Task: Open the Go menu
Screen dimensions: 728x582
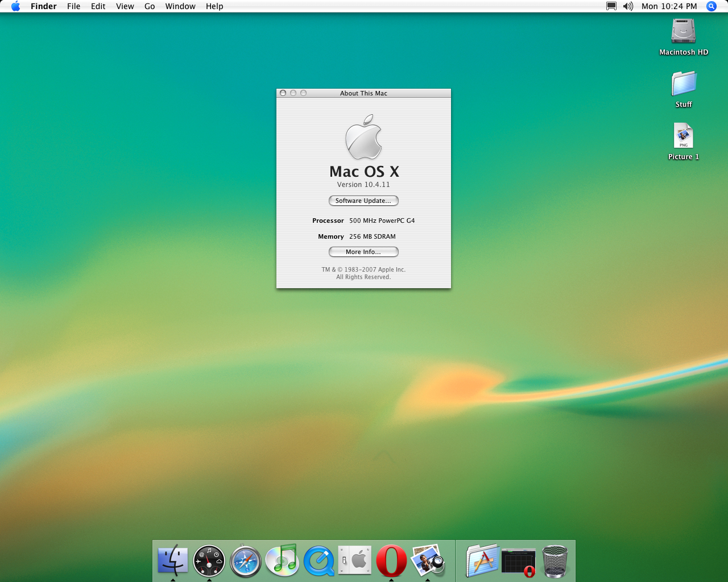Action: coord(150,6)
